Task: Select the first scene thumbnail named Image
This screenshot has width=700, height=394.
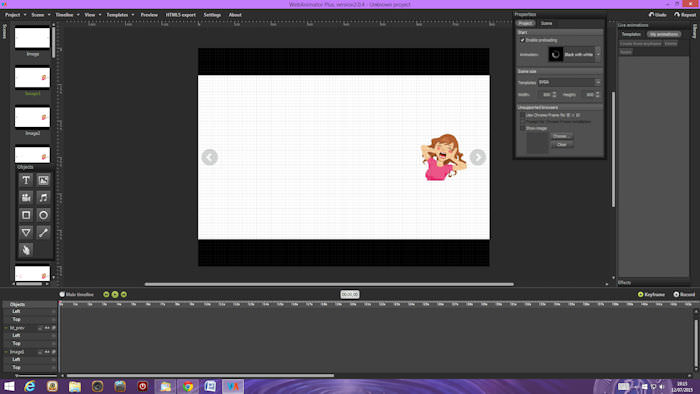Action: (x=32, y=38)
